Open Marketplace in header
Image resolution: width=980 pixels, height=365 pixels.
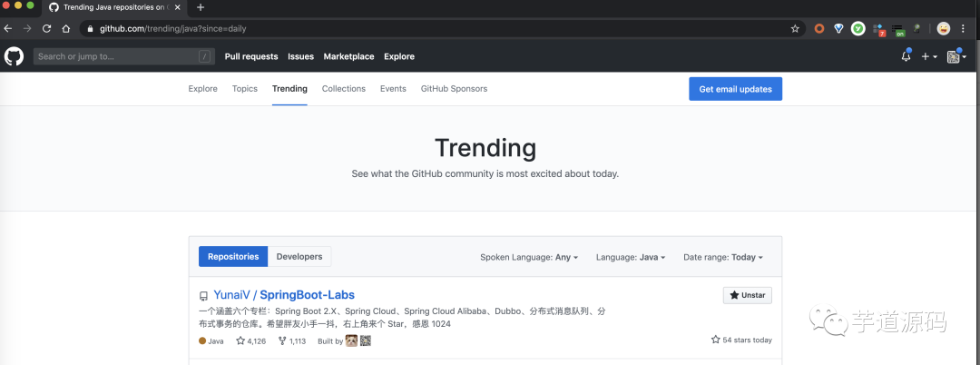(348, 56)
